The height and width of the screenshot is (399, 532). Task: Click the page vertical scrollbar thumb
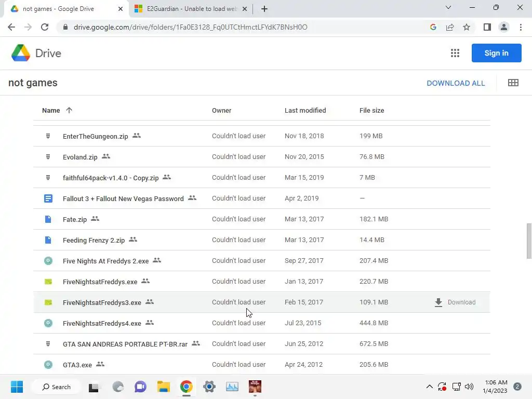click(x=529, y=241)
